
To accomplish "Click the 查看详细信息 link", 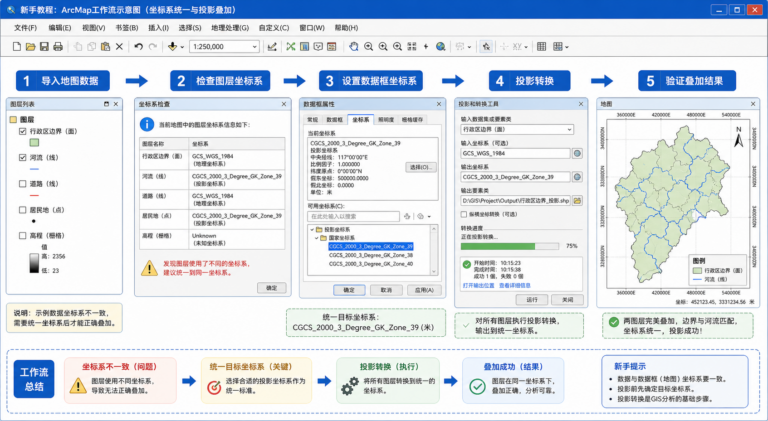I will click(514, 285).
